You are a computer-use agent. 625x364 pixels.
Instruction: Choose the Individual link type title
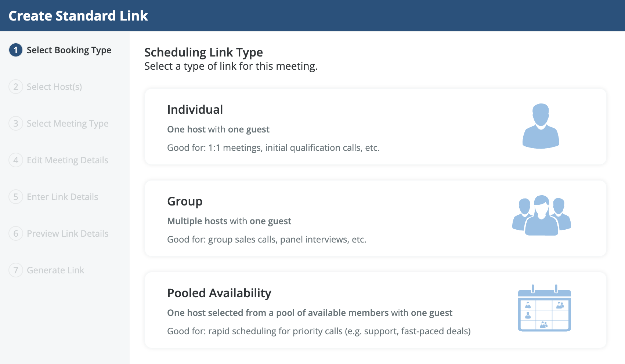195,110
